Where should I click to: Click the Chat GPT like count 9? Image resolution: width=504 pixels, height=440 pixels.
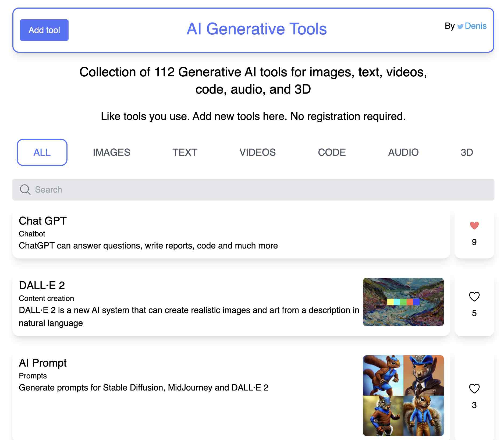tap(474, 242)
